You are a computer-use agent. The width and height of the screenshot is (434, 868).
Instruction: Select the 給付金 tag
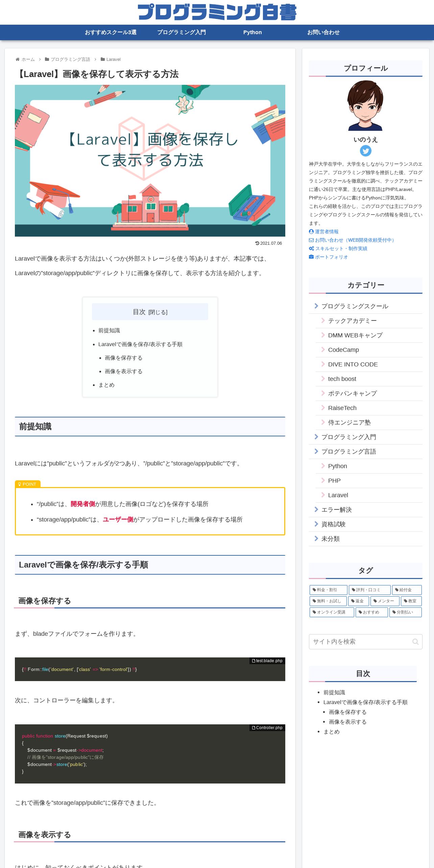[x=407, y=590]
